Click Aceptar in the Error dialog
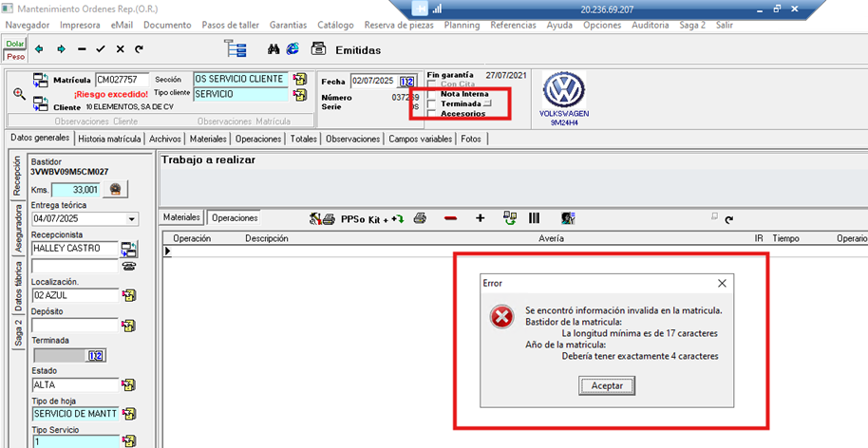This screenshot has height=448, width=868. click(607, 386)
